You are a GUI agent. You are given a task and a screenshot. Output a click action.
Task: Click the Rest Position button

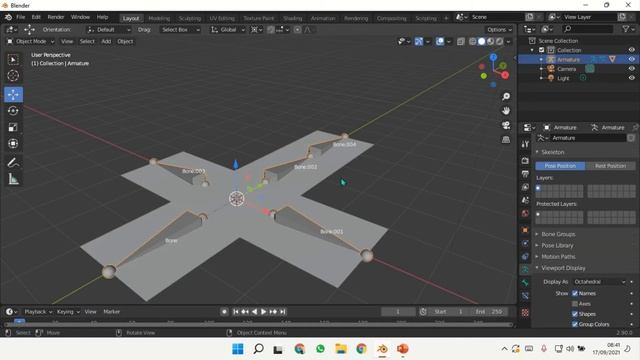[x=610, y=166]
